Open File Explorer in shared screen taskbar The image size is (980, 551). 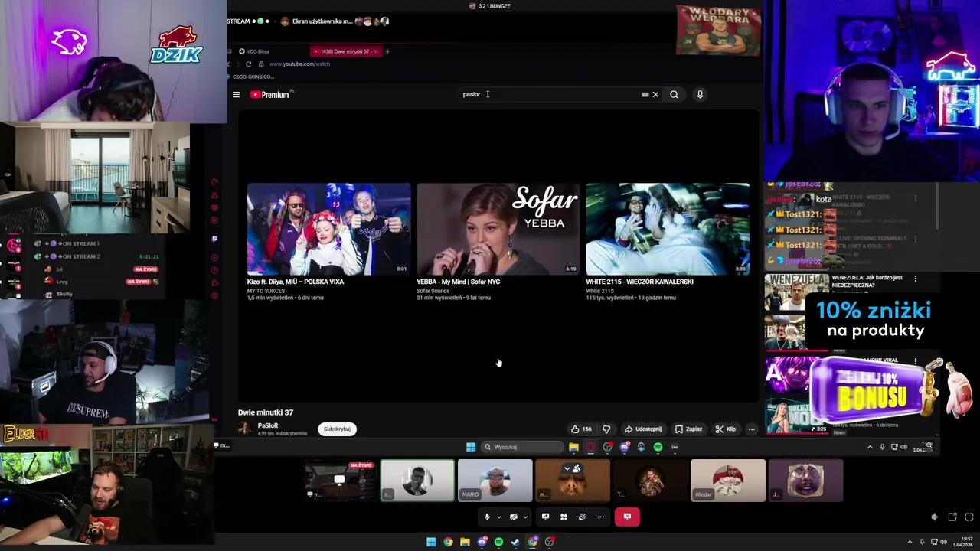(573, 447)
